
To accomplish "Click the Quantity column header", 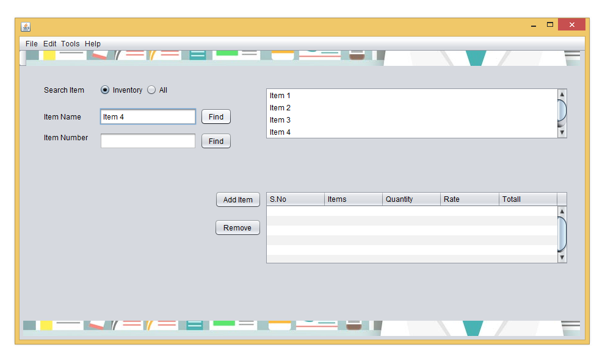I will click(x=410, y=199).
